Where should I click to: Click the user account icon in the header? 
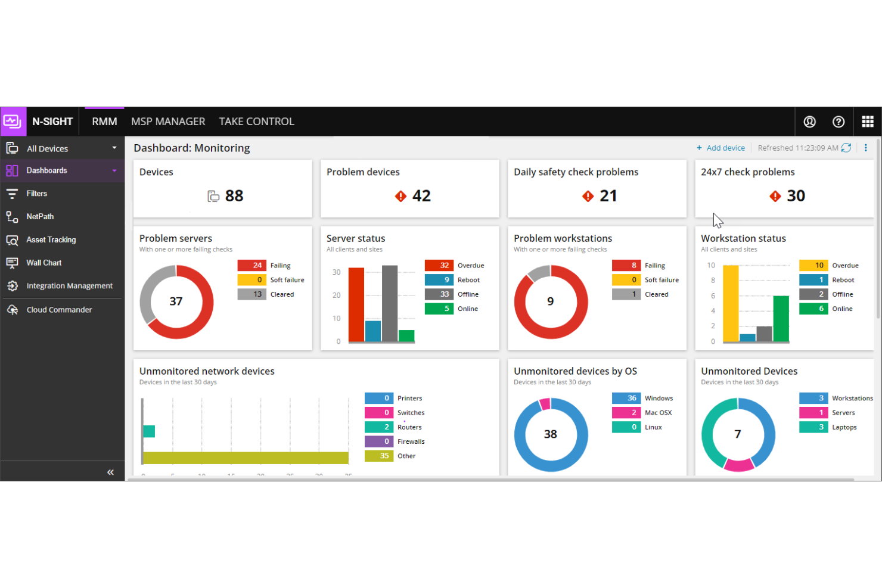click(x=809, y=121)
